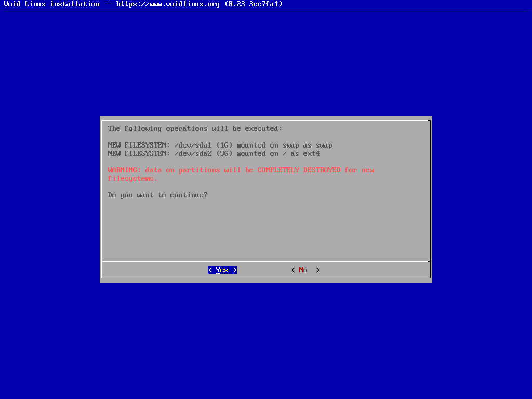Click the left angle bracket of Yes
This screenshot has width=532, height=399.
click(x=210, y=270)
